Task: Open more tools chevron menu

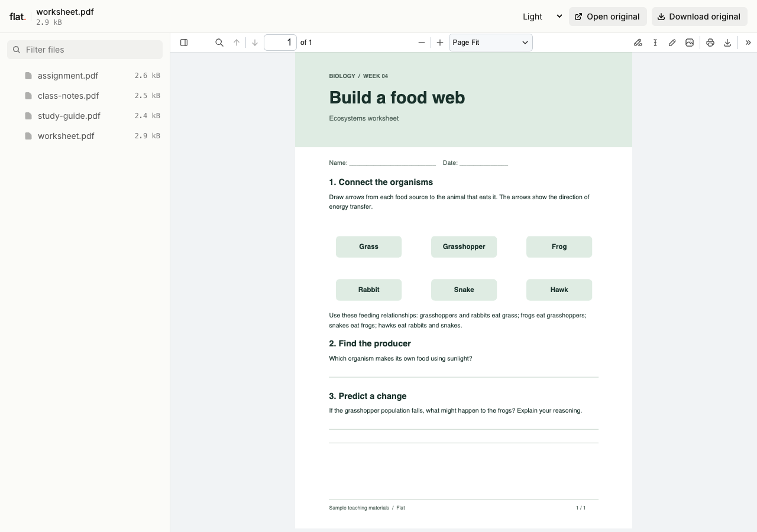Action: click(748, 43)
